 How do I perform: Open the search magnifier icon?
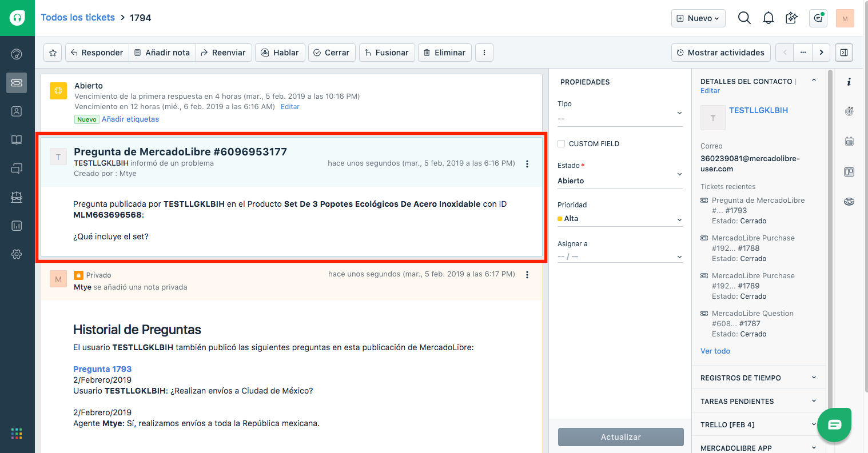(744, 18)
